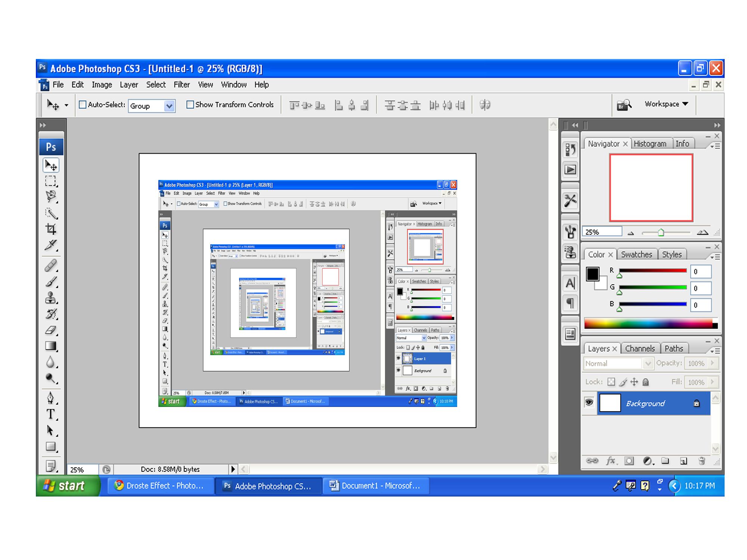Click the color spectrum ramp
The image size is (747, 560).
[651, 323]
